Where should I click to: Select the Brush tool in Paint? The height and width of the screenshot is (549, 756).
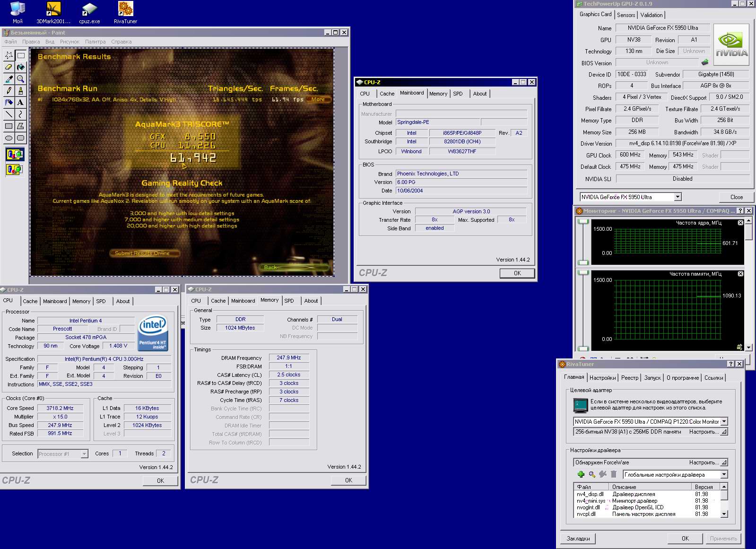pos(21,90)
